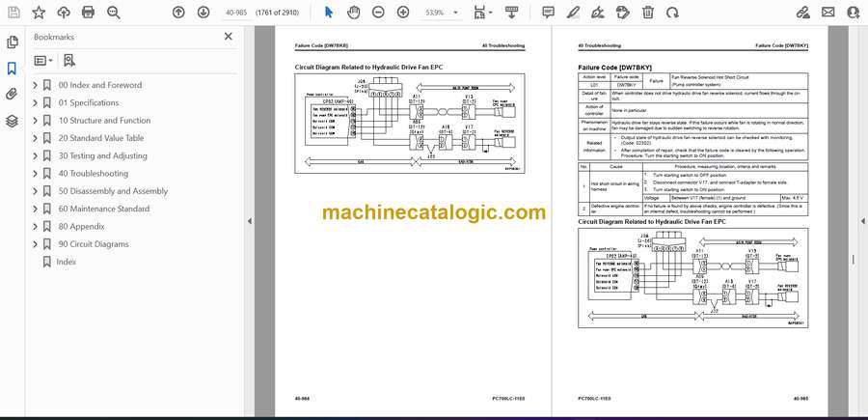Select the arrow Selection tool

point(328,13)
